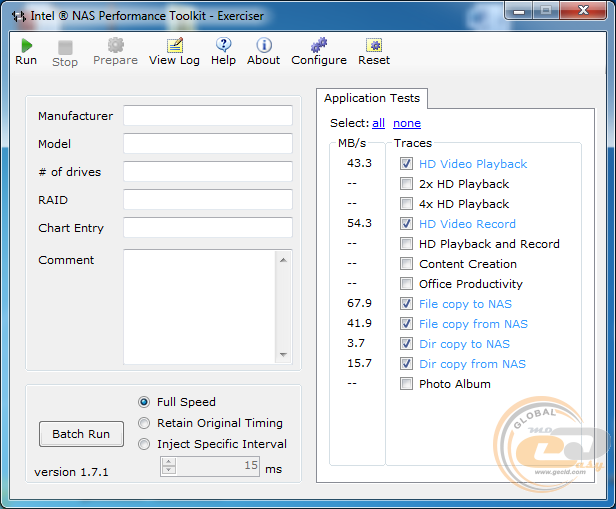Click the Reset toolbar icon
This screenshot has width=616, height=509.
374,45
